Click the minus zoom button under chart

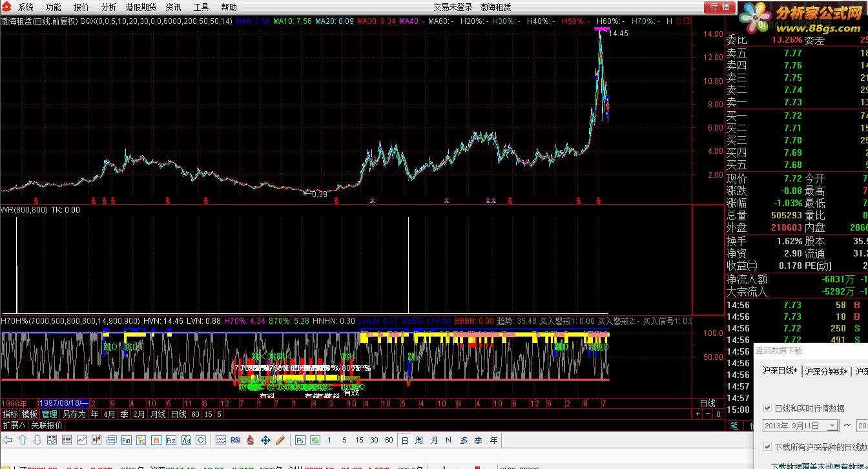point(708,414)
